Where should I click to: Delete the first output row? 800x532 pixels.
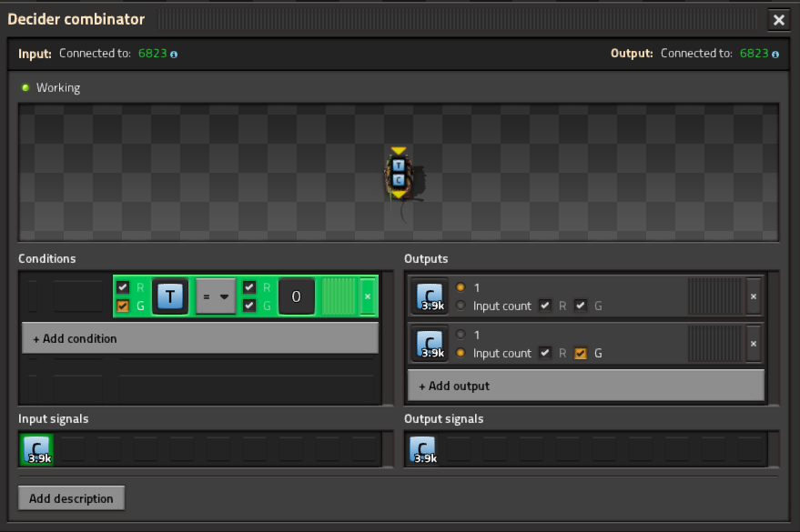pos(753,296)
